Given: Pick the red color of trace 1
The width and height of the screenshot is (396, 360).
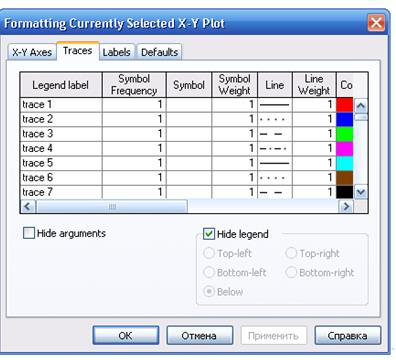Looking at the screenshot, I should point(345,105).
